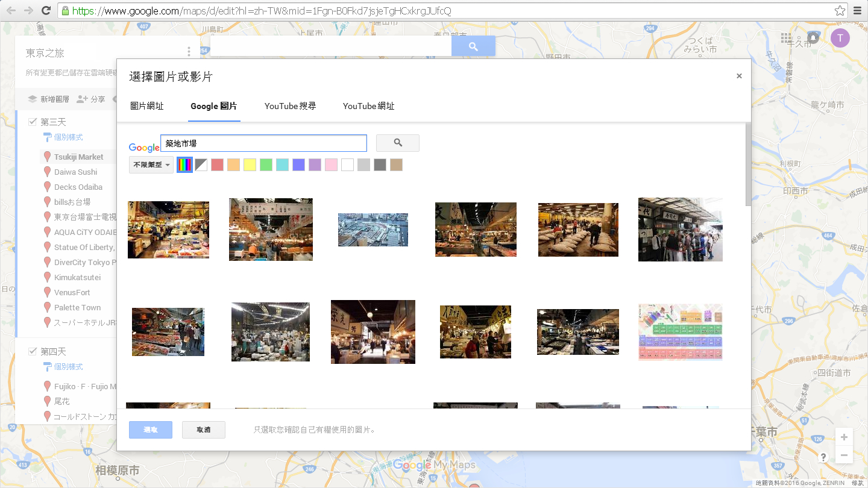
Task: Select Palette Town in the layer list
Action: click(78, 307)
